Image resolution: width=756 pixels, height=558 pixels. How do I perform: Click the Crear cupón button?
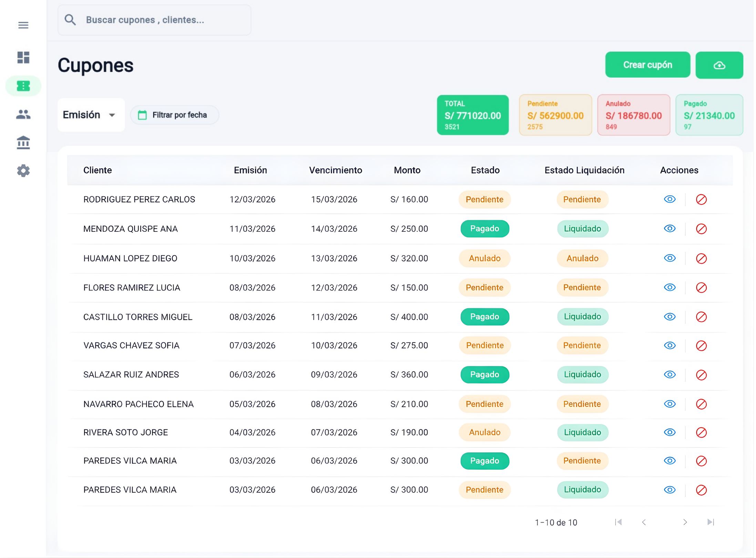point(647,65)
